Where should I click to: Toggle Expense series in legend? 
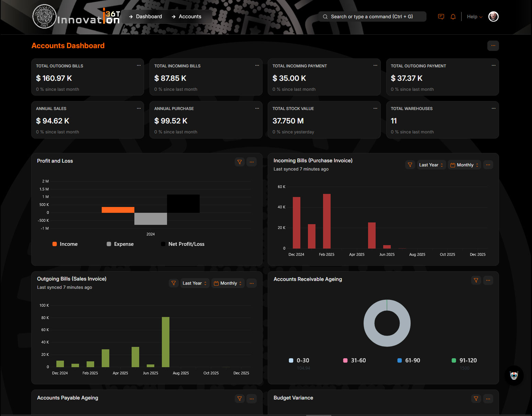click(120, 244)
